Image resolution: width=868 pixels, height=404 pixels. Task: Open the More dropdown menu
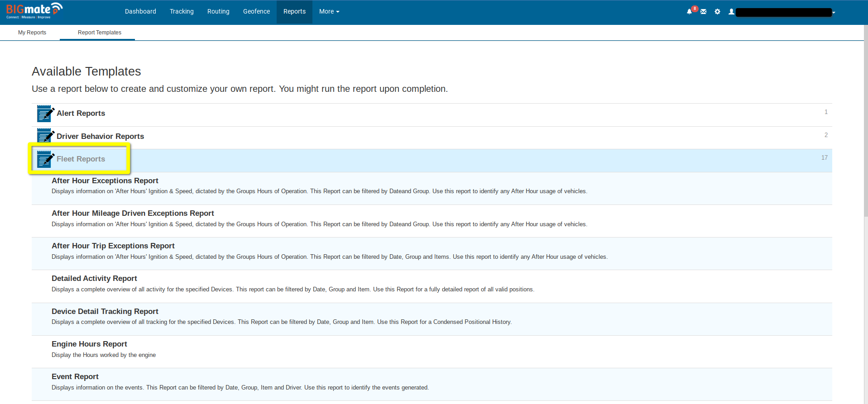pyautogui.click(x=329, y=12)
